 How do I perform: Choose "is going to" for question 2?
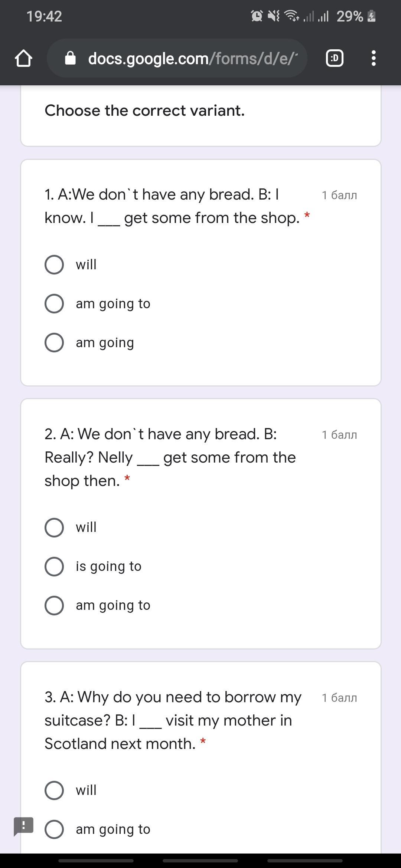54,566
